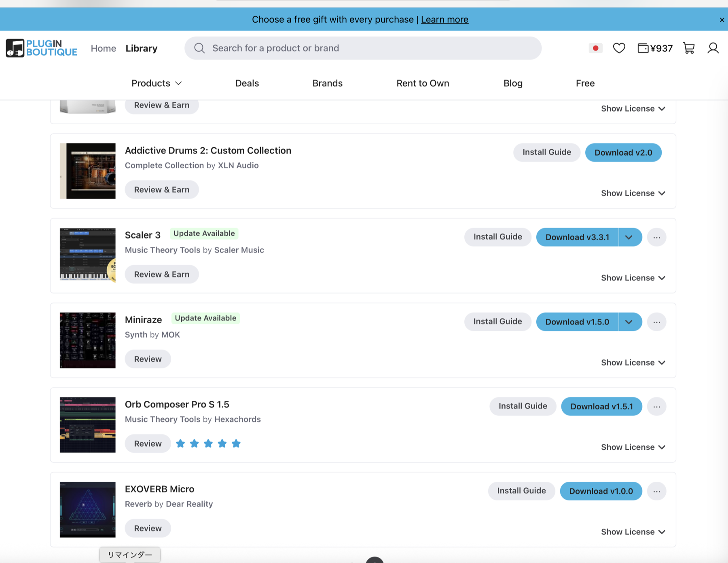Viewport: 728px width, 563px height.
Task: Open the Miniraze thumbnail
Action: pos(88,340)
